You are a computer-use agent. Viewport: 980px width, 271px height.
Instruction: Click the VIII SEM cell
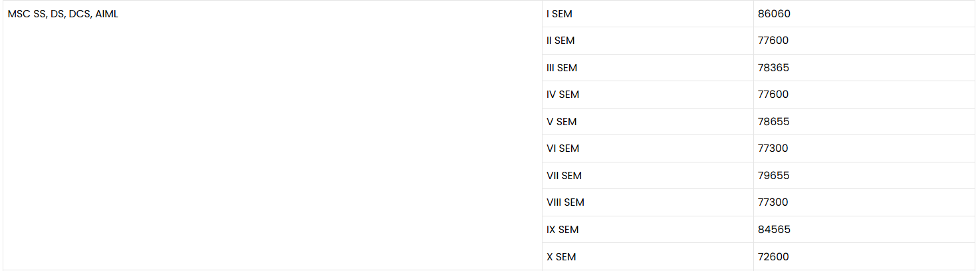click(x=565, y=202)
